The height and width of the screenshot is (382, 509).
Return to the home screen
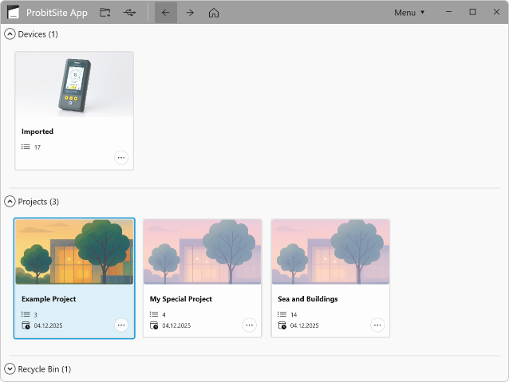coord(214,13)
